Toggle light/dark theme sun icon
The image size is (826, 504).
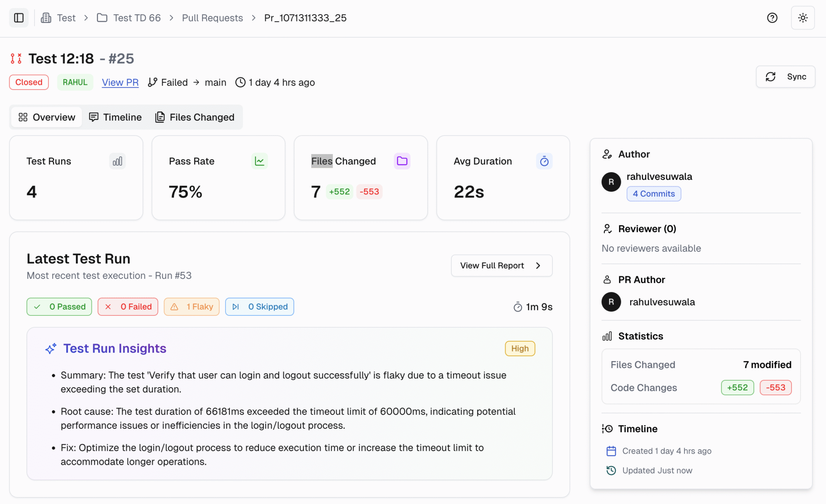pos(803,18)
